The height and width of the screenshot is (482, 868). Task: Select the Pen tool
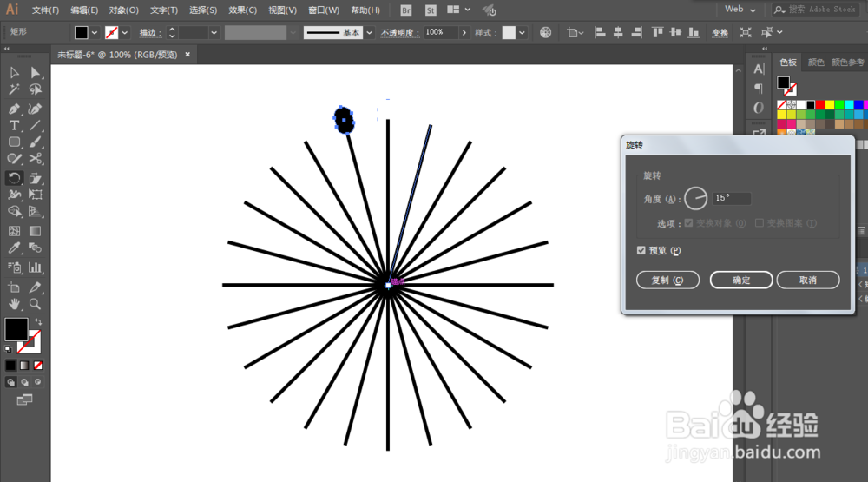click(x=15, y=109)
